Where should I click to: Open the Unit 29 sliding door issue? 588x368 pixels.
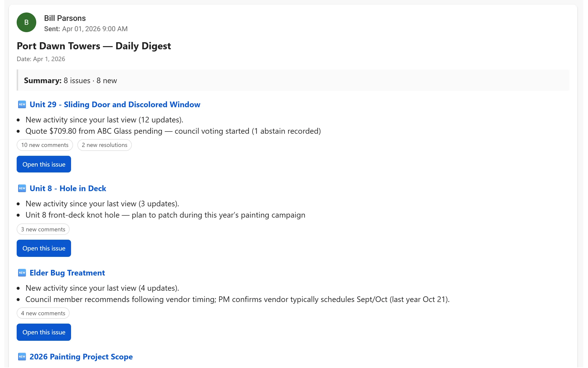pyautogui.click(x=44, y=164)
